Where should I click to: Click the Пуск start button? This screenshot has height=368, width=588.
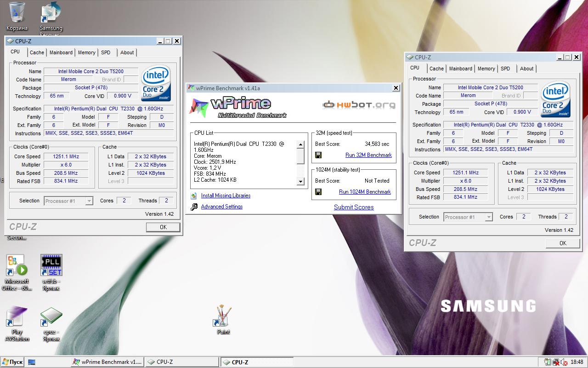click(12, 362)
